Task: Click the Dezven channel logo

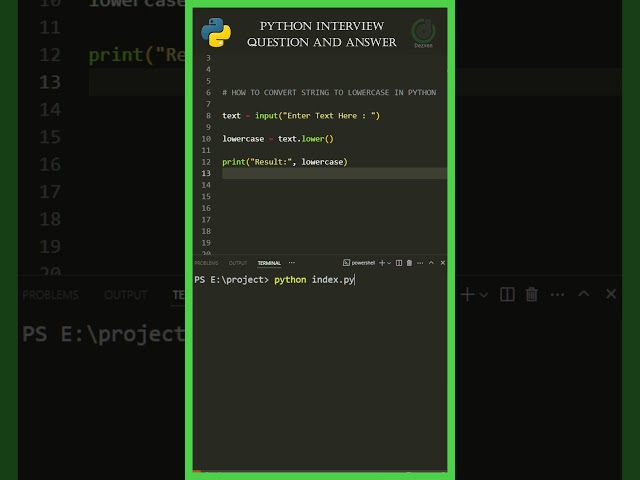Action: [423, 33]
